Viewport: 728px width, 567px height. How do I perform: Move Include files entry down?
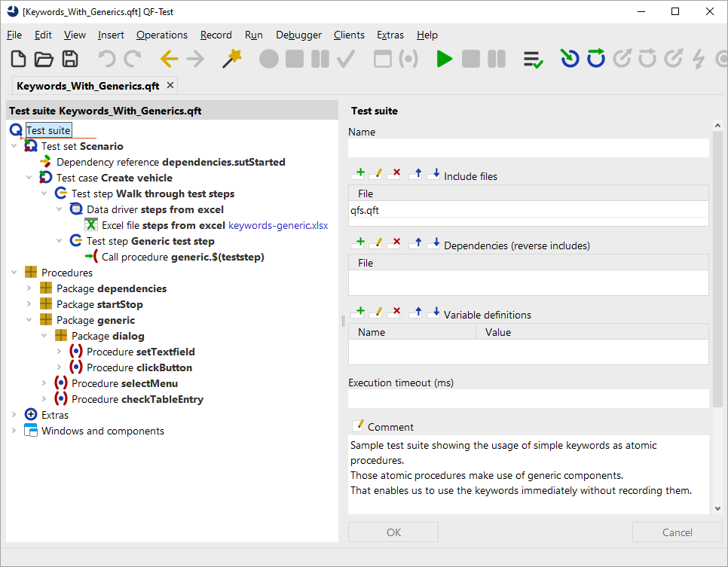[x=433, y=174]
